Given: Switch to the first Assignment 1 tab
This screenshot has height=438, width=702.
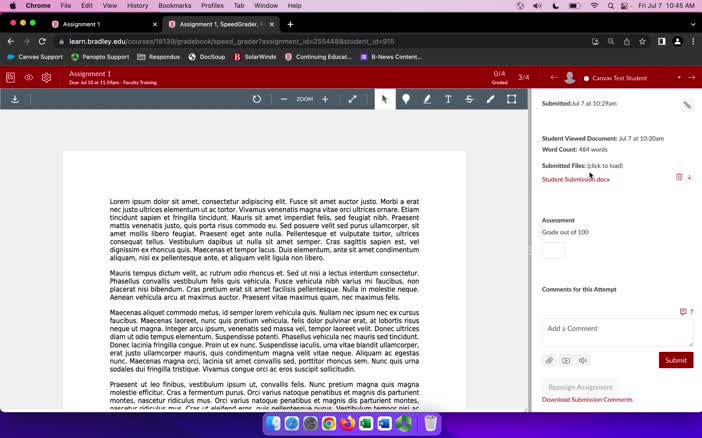Looking at the screenshot, I should [105, 24].
